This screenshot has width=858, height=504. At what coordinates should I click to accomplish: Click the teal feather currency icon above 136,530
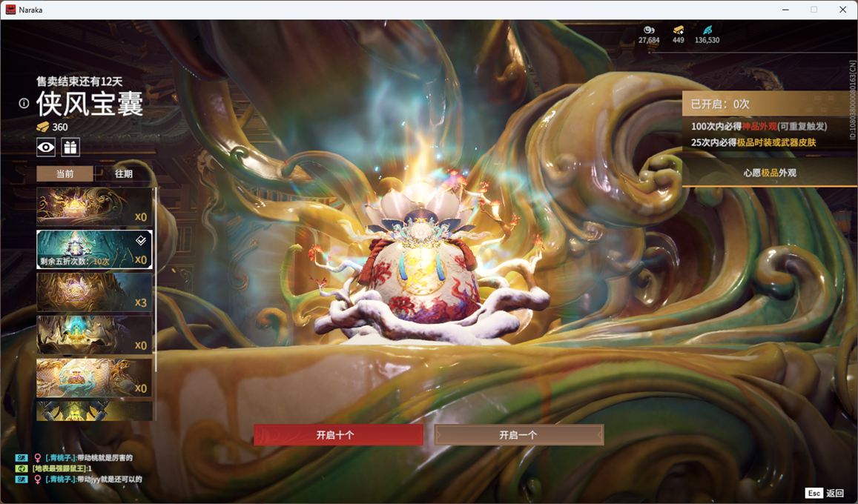pyautogui.click(x=707, y=30)
